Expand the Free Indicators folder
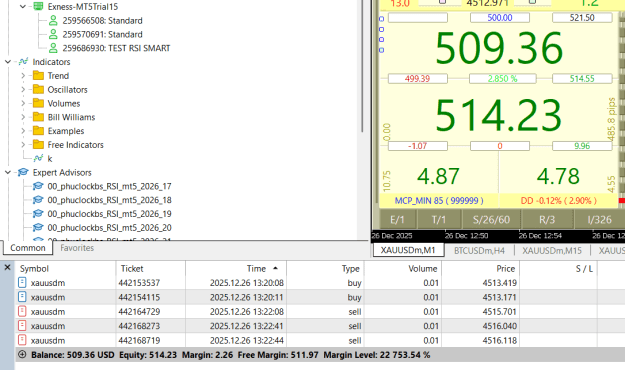 pos(23,145)
